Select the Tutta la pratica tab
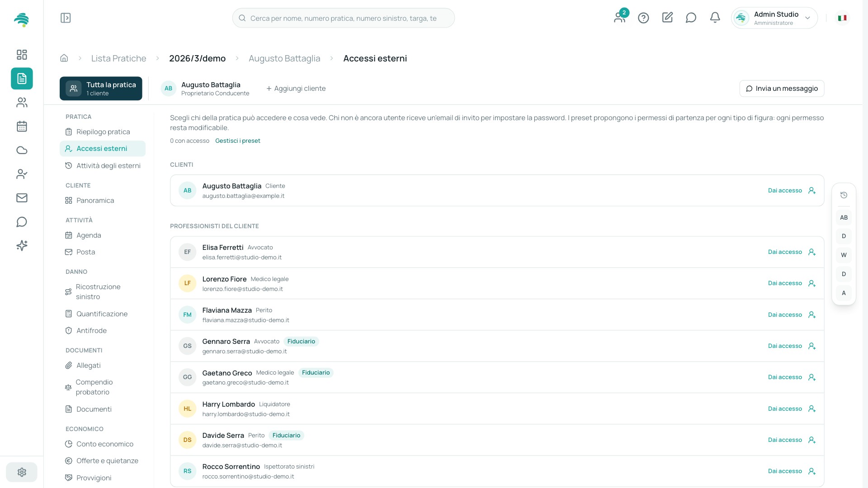The image size is (868, 488). tap(101, 89)
